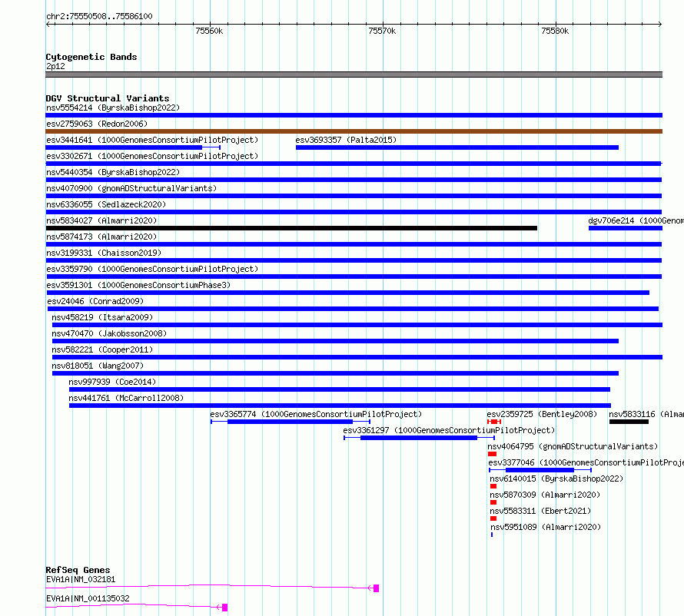Click the blue esv3377046 variant bar
684x616 pixels.
click(540, 470)
